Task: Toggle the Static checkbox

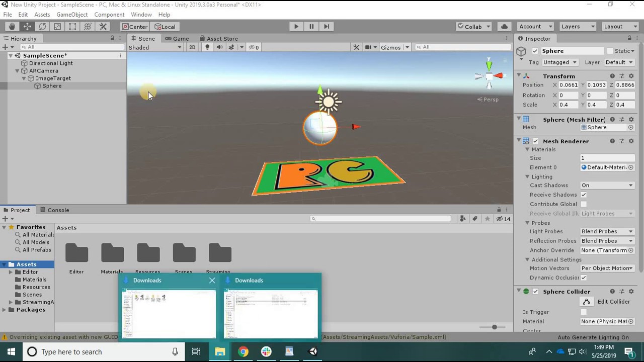Action: 610,51
